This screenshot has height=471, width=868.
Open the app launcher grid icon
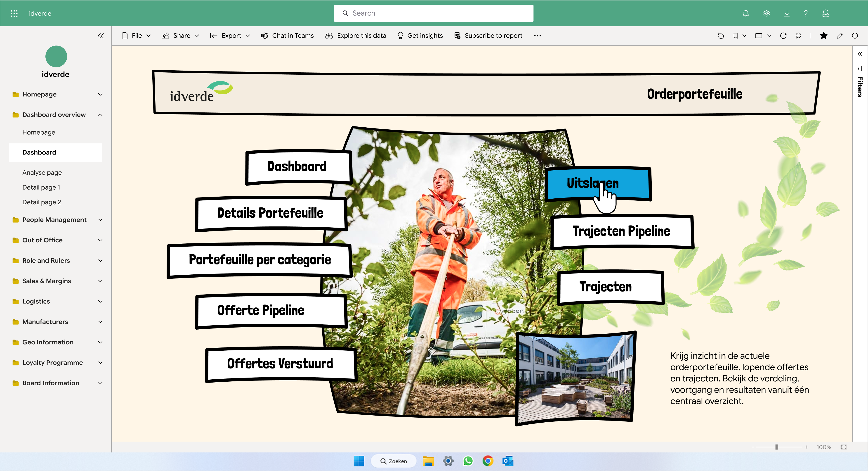[14, 14]
